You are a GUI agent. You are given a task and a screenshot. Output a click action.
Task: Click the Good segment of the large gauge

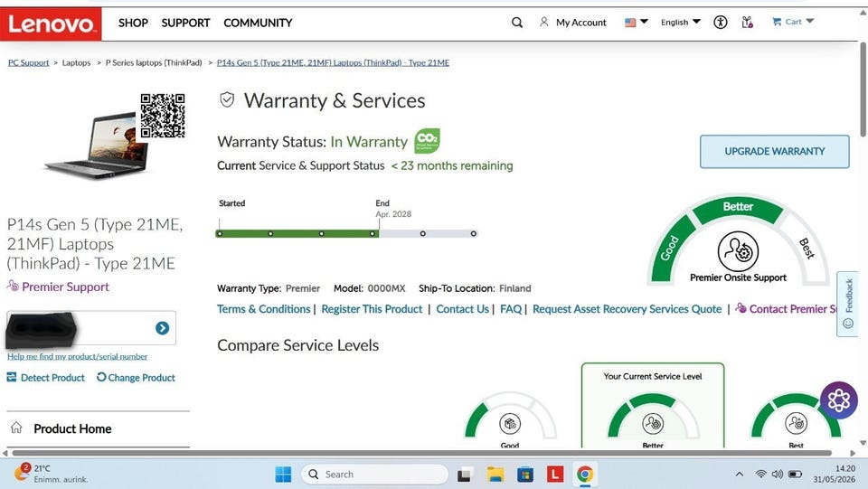click(x=671, y=248)
